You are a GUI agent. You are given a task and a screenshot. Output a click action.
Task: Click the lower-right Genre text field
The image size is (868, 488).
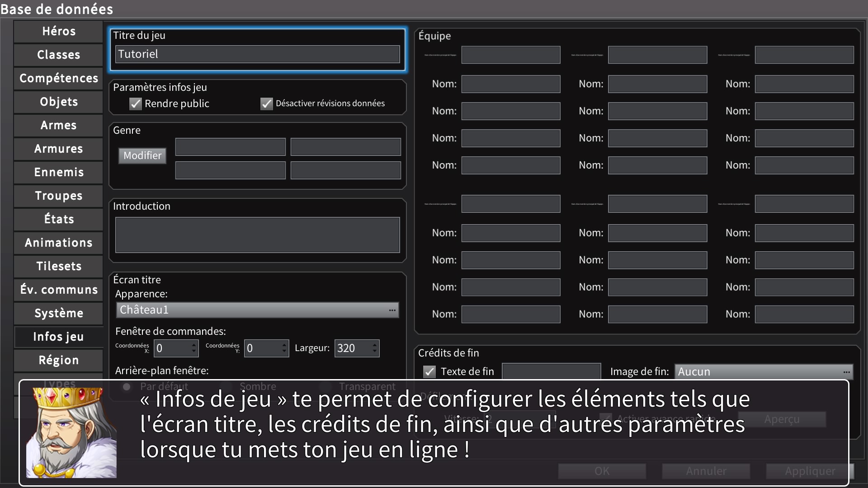[346, 170]
